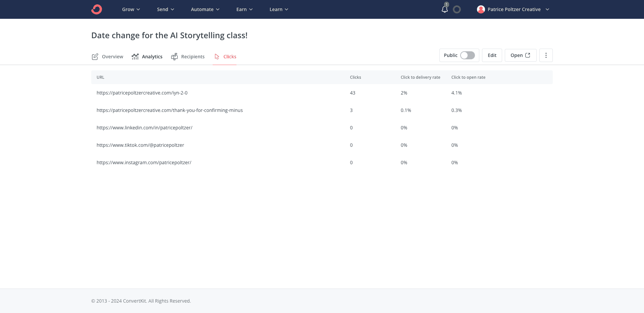The image size is (644, 313).
Task: Click the Clicks cursor icon
Action: click(x=217, y=57)
